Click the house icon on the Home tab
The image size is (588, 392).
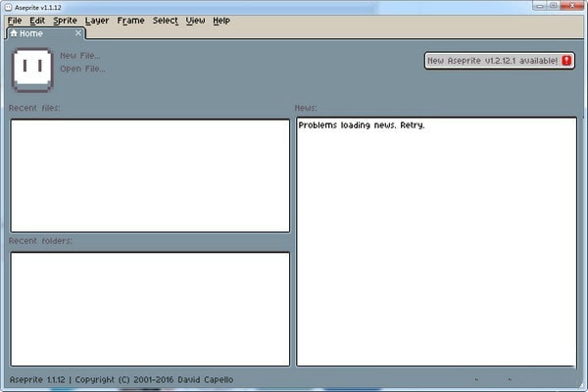pyautogui.click(x=14, y=33)
